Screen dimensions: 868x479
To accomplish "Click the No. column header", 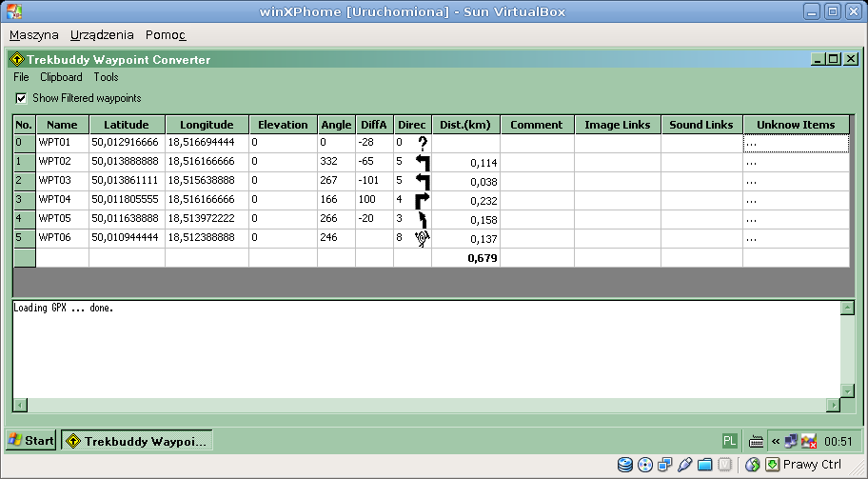I will coord(25,125).
